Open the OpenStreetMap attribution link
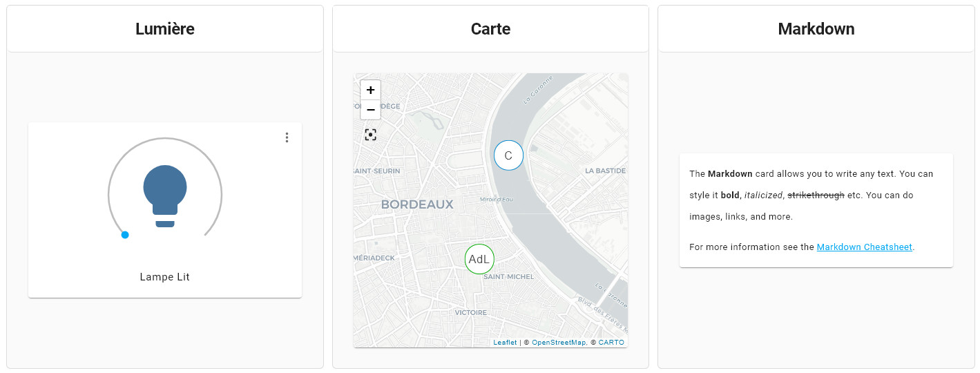Viewport: 980px width, 373px height. click(559, 343)
